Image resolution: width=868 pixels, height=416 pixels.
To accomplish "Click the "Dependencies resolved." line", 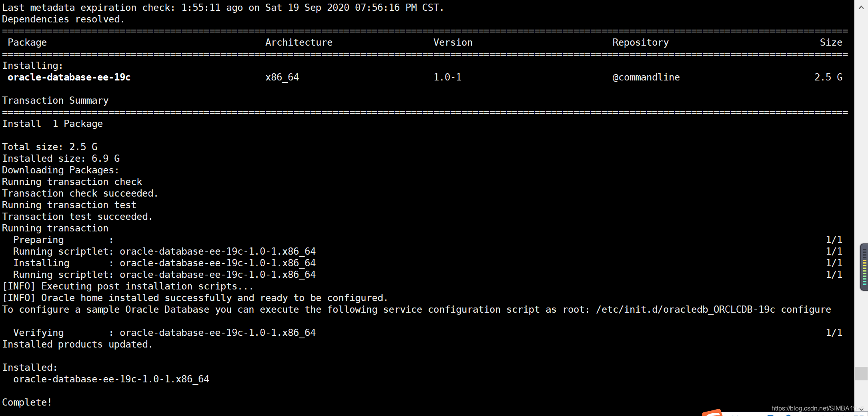I will click(63, 19).
